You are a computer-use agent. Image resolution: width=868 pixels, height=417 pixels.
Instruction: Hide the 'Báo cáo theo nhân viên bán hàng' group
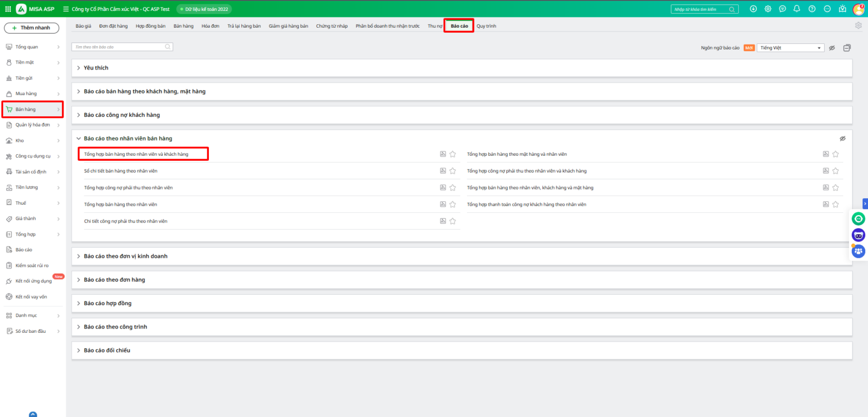pos(843,138)
